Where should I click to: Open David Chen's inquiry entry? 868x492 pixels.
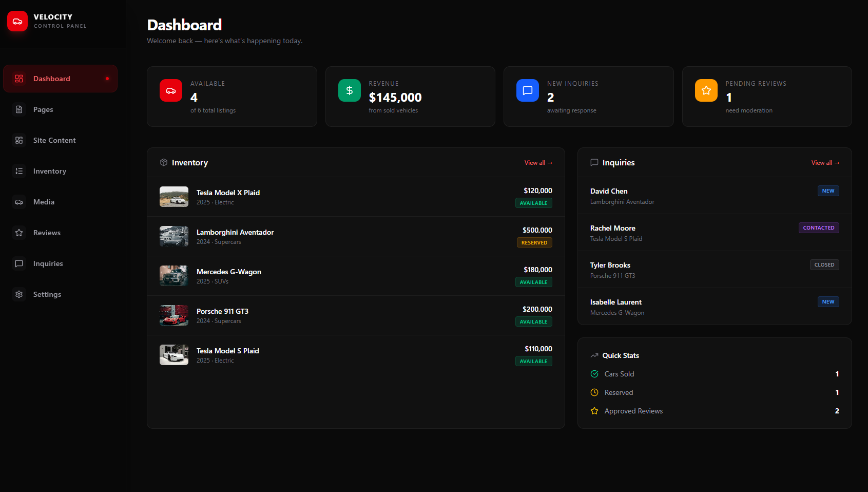[x=609, y=191]
